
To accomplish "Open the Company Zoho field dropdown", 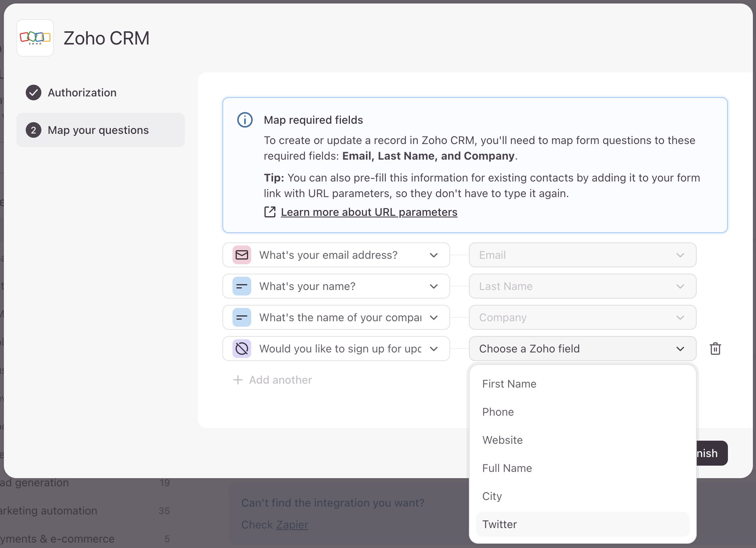I will point(583,317).
